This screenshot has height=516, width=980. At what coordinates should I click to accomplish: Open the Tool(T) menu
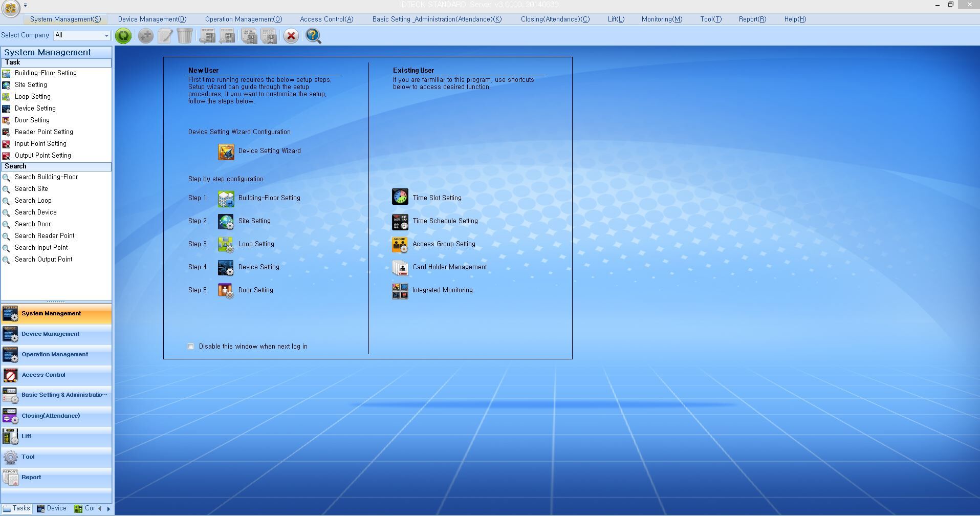[710, 19]
